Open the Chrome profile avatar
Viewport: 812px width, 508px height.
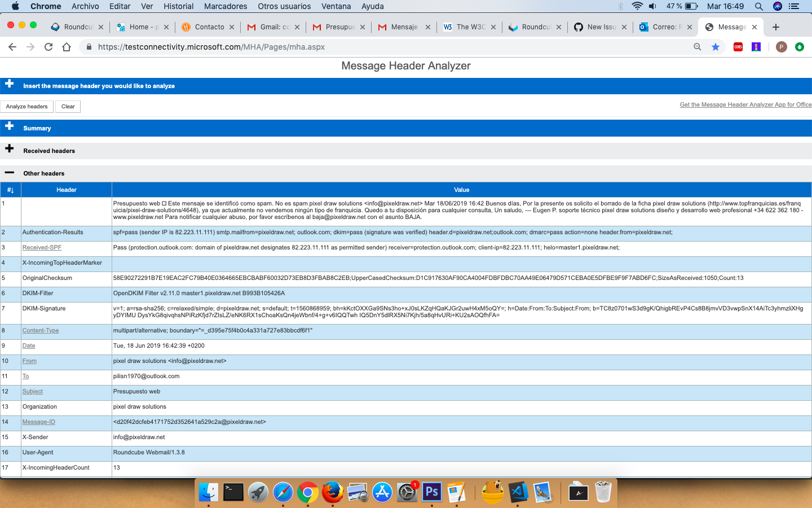[x=781, y=47]
